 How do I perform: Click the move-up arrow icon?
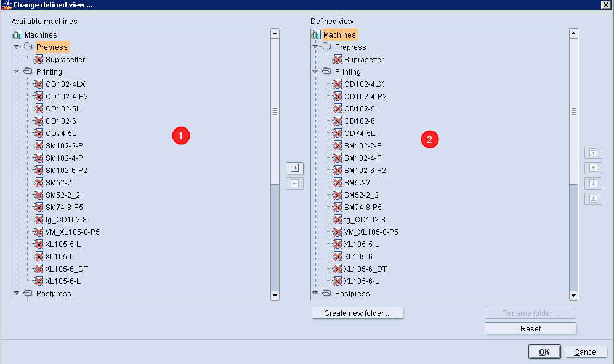coord(593,168)
